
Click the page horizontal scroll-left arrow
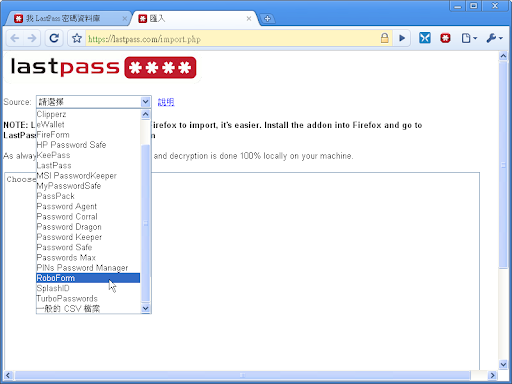[8, 376]
